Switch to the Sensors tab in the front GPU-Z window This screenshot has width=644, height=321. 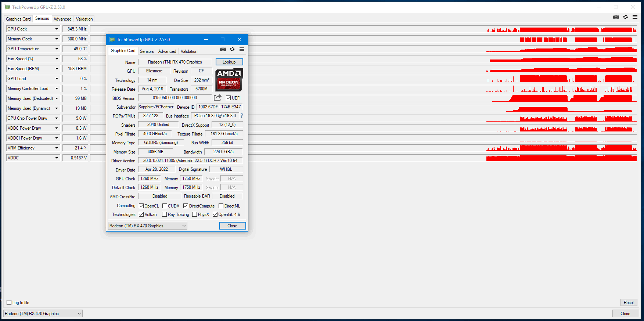147,51
